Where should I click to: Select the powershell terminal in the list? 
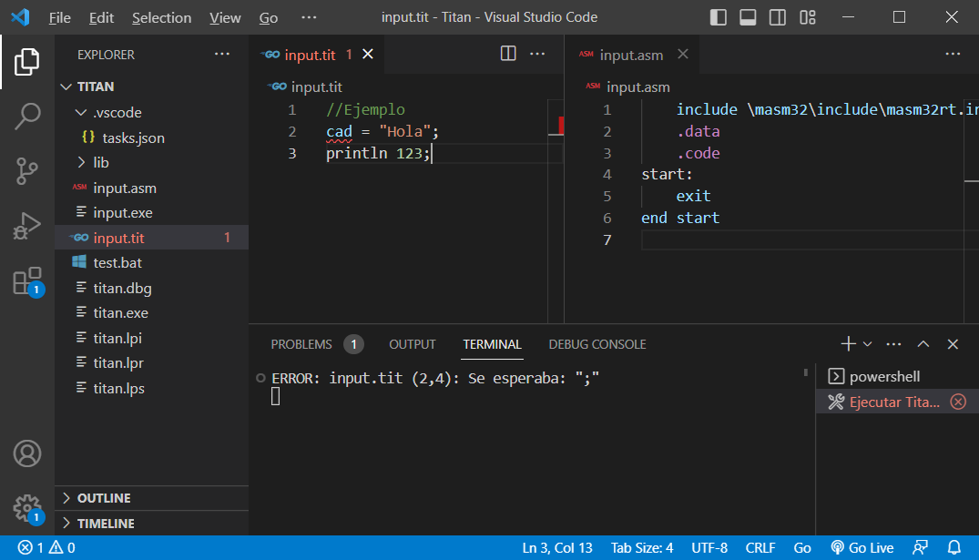882,375
